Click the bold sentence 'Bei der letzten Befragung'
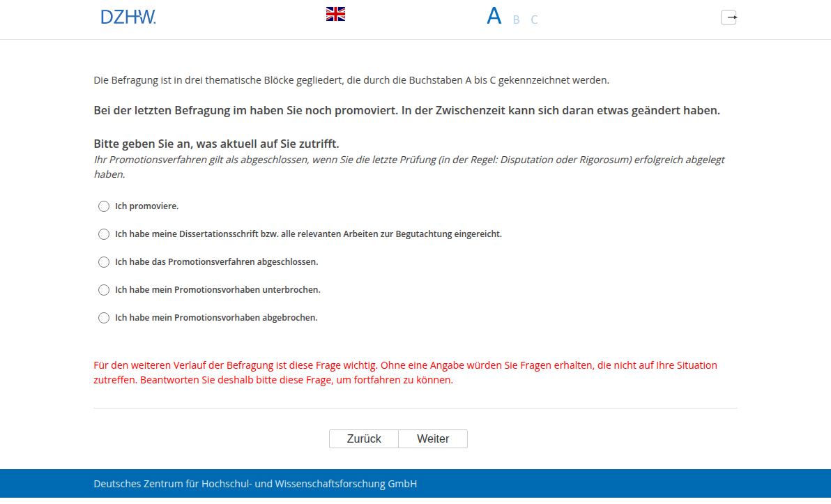 tap(407, 110)
